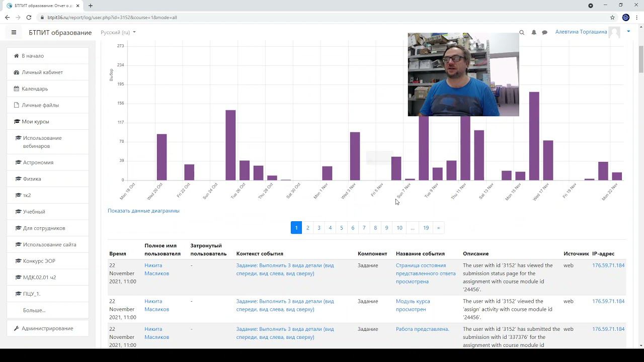Open the messages chat icon
644x362 pixels.
544,32
